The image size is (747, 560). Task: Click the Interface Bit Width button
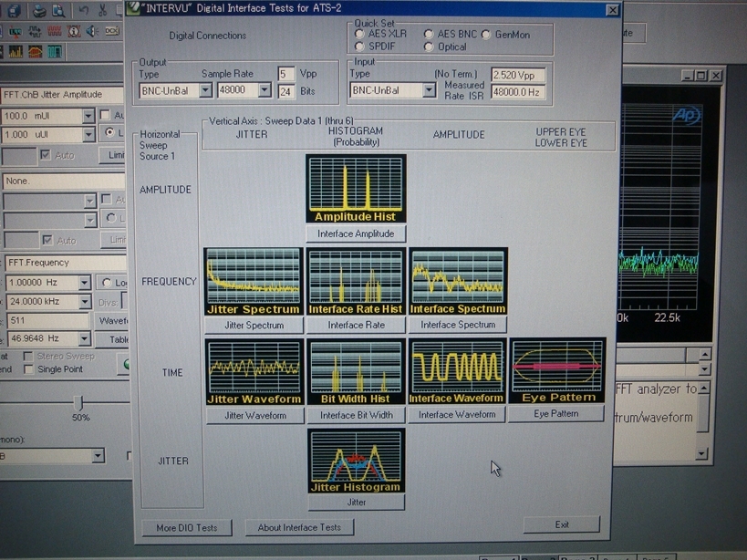(357, 415)
